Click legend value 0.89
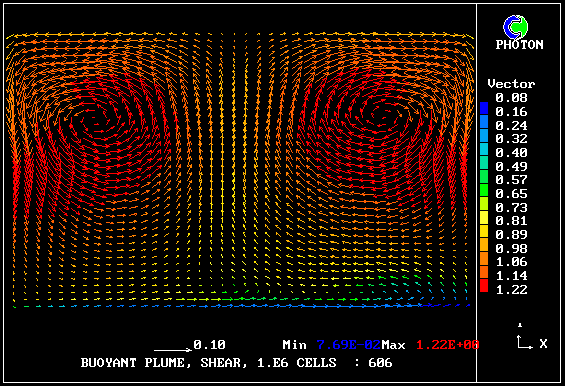The width and height of the screenshot is (565, 386). point(511,235)
